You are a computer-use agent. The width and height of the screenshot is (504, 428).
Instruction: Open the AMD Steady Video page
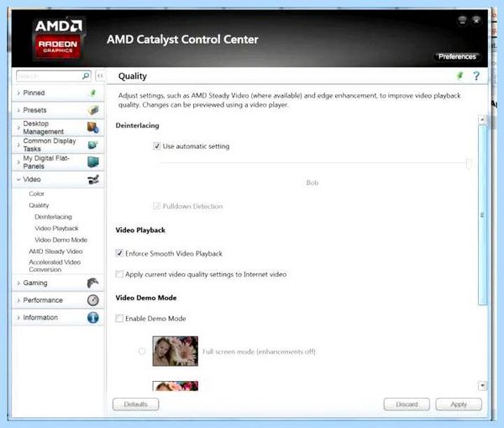click(x=55, y=251)
